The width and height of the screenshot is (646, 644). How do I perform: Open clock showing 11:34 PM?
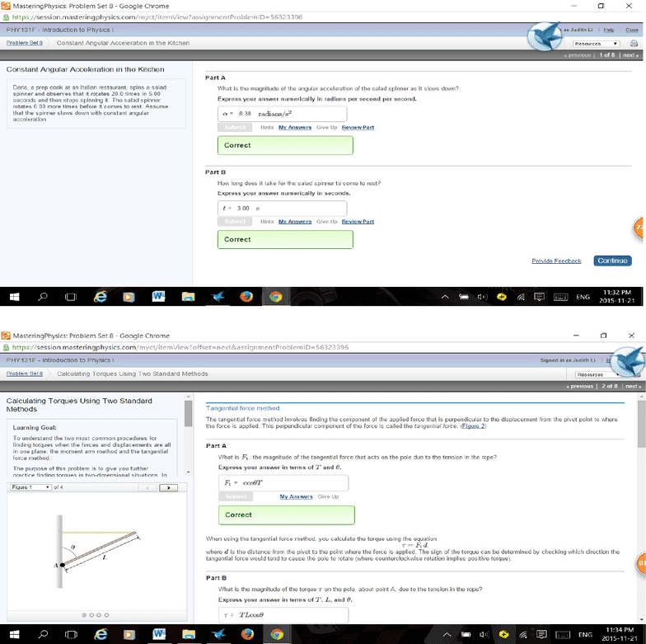(620, 633)
